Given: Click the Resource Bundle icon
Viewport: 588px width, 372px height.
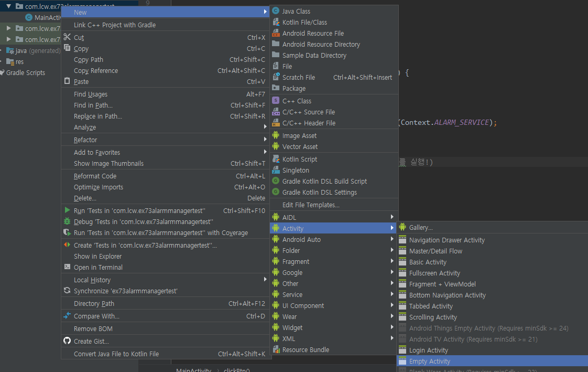Looking at the screenshot, I should (276, 349).
